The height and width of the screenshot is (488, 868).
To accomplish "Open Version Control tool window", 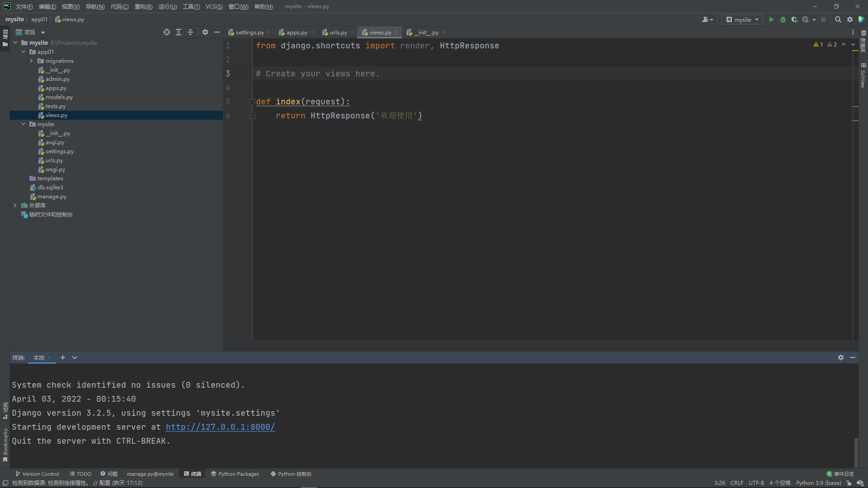I will tap(37, 474).
